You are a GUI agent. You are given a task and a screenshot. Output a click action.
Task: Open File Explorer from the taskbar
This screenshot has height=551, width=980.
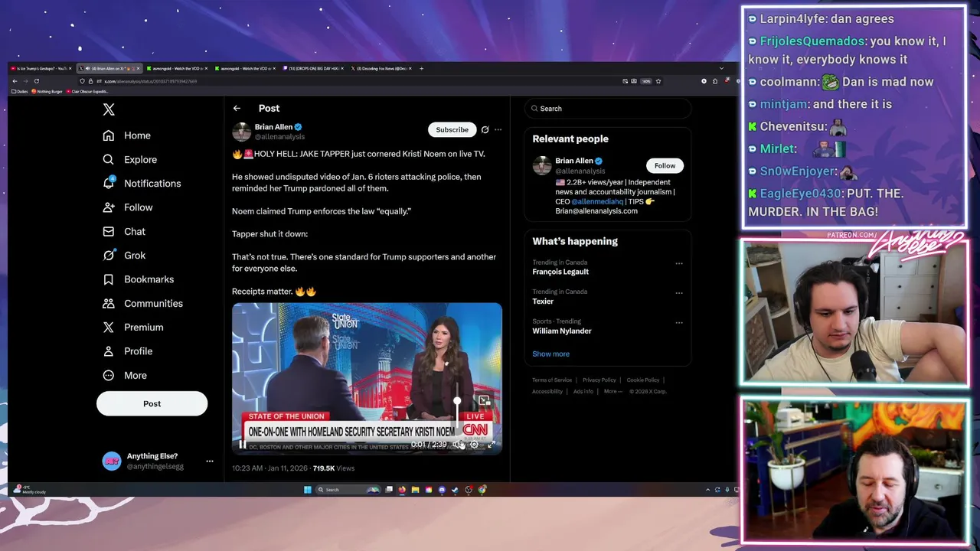415,490
